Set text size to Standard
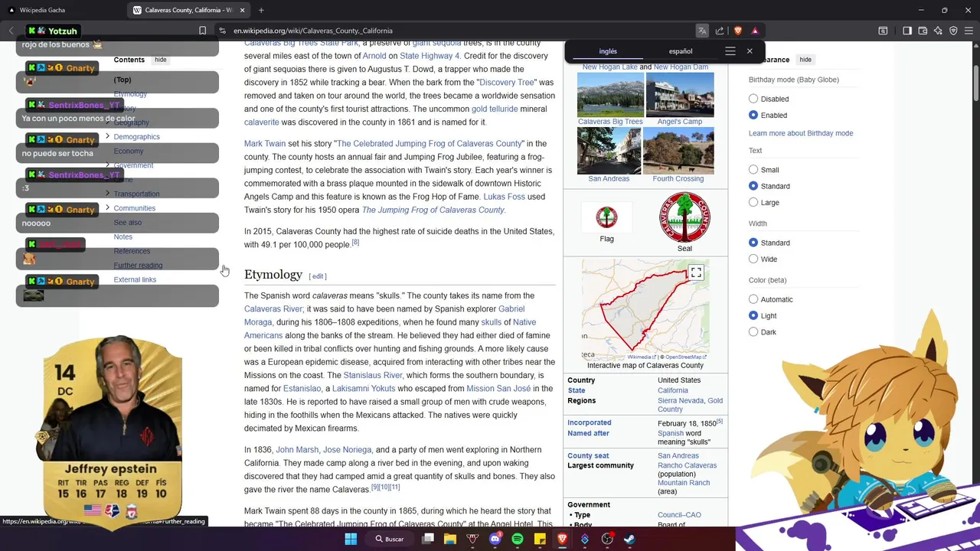This screenshot has width=980, height=551. tap(753, 186)
